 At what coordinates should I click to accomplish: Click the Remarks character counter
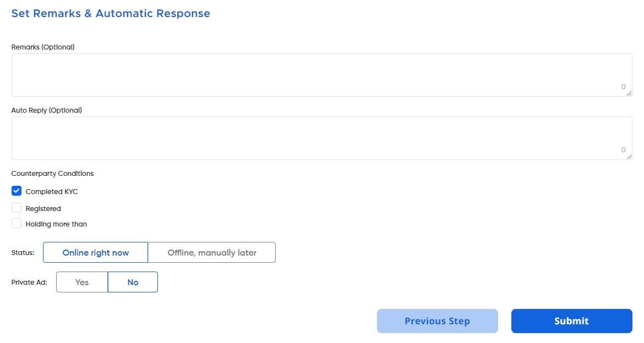click(x=624, y=87)
